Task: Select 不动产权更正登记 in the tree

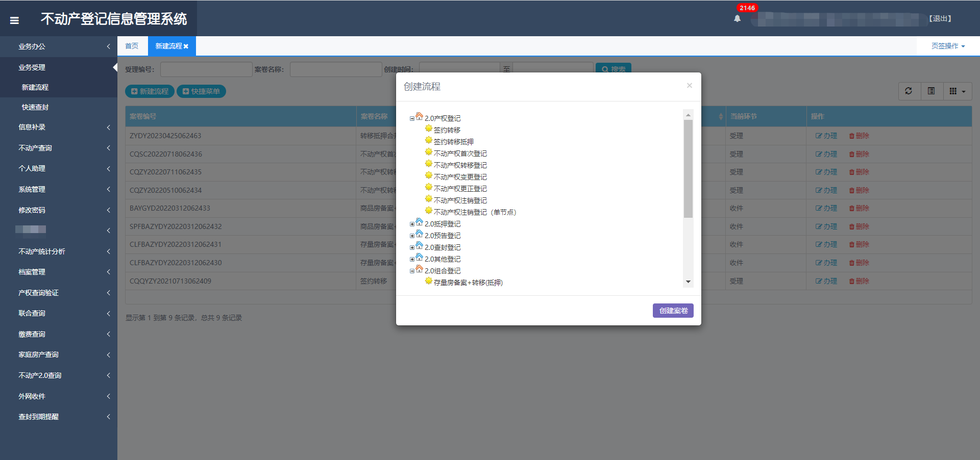Action: point(460,189)
